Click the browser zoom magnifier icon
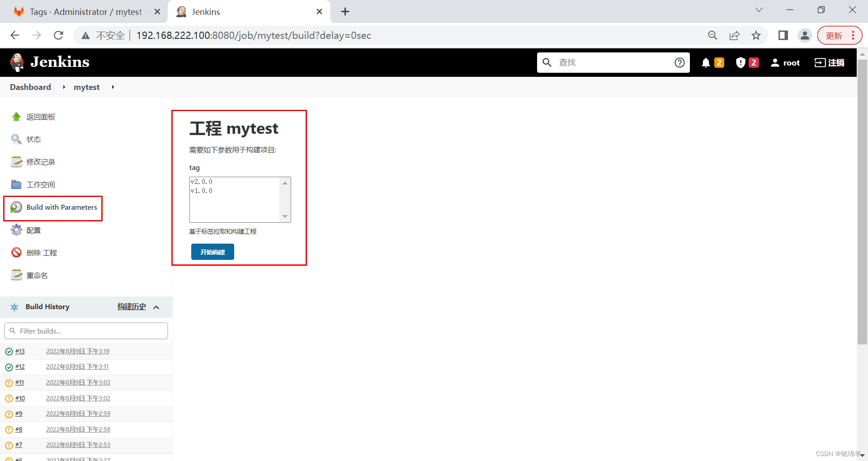Screen dimensions: 868x461 pyautogui.click(x=712, y=35)
